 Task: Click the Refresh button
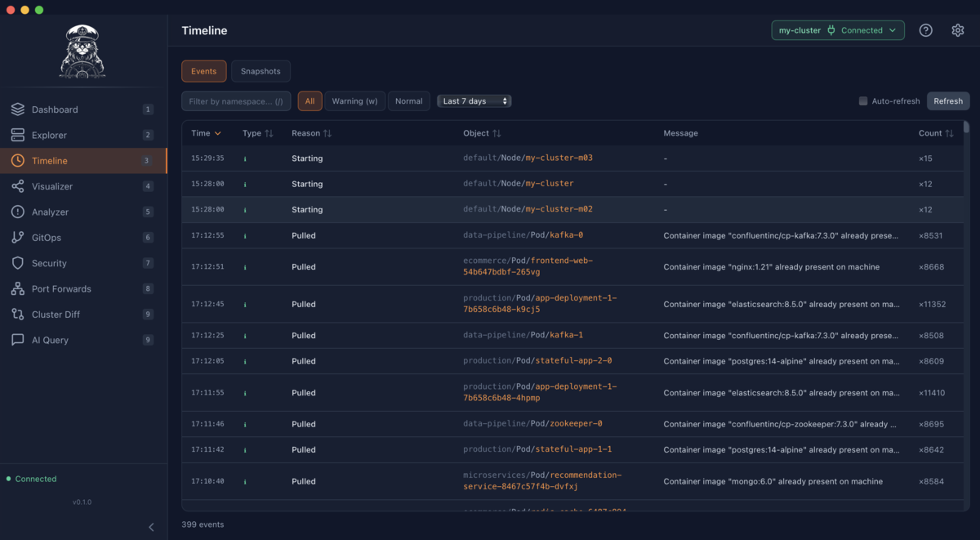(947, 100)
